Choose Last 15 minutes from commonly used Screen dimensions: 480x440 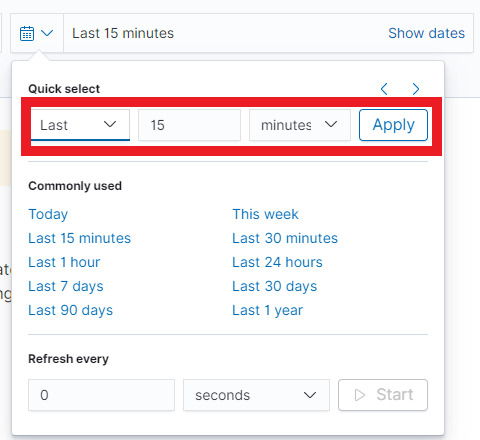point(80,238)
